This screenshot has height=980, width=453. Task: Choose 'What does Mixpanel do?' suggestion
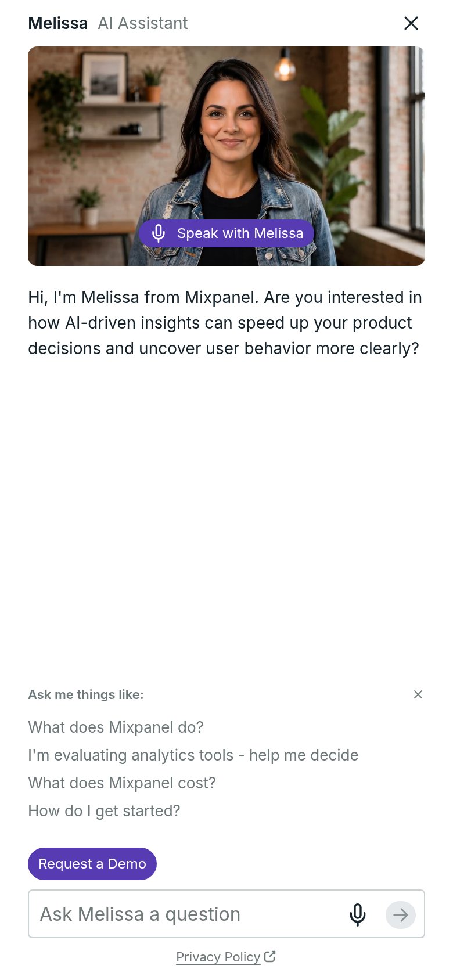(x=116, y=727)
